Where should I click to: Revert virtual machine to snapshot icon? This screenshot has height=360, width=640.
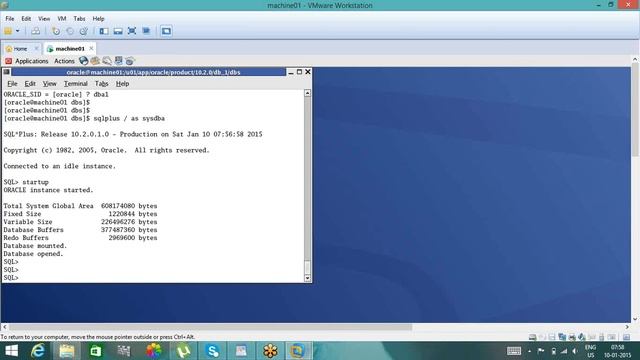point(70,31)
